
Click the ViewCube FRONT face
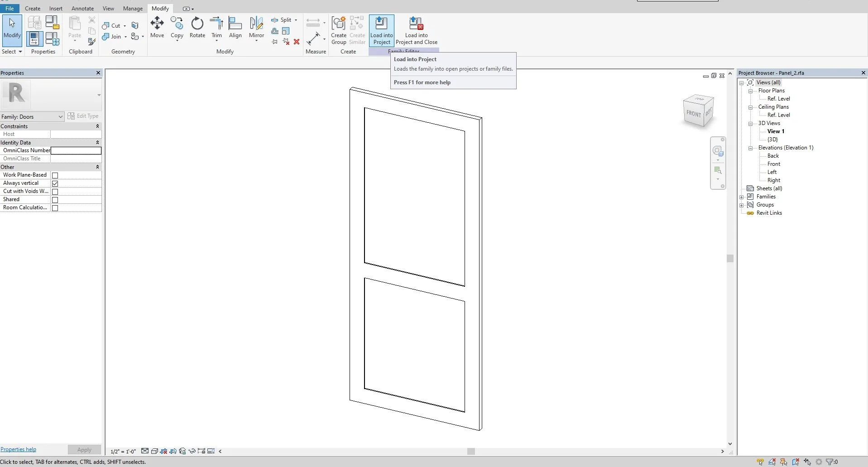point(693,113)
